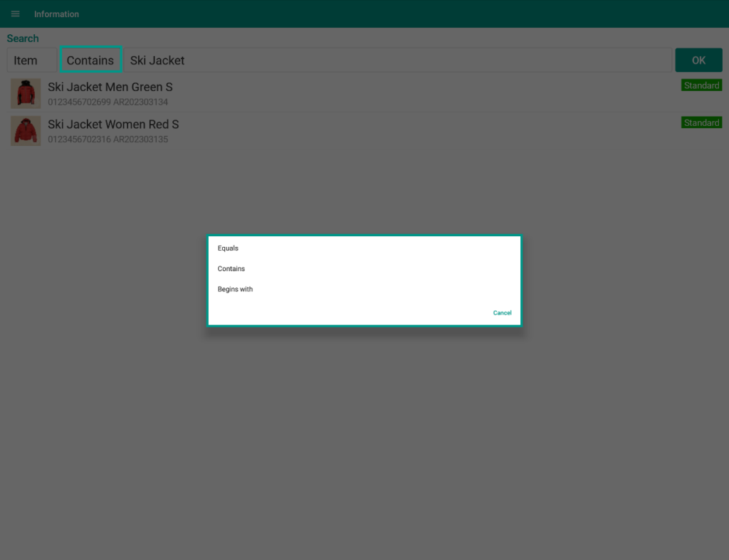Click Standard badge on Men Green row

pos(701,85)
